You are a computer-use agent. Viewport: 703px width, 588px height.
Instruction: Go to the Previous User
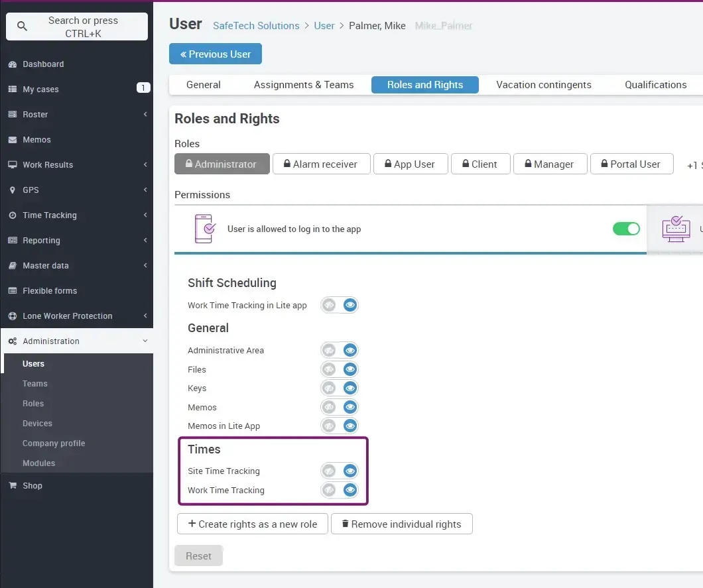[216, 54]
